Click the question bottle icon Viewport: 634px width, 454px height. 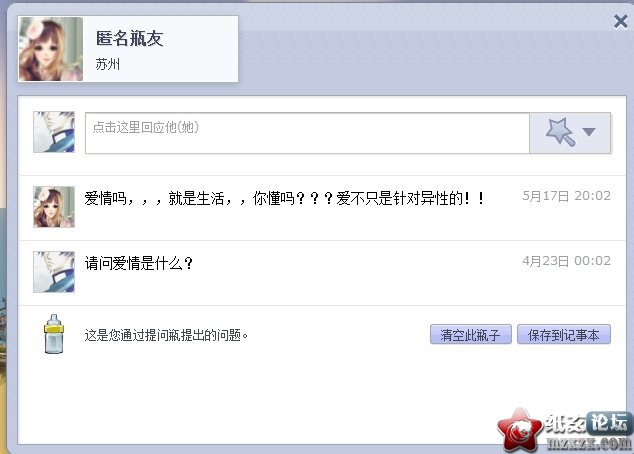click(x=54, y=334)
